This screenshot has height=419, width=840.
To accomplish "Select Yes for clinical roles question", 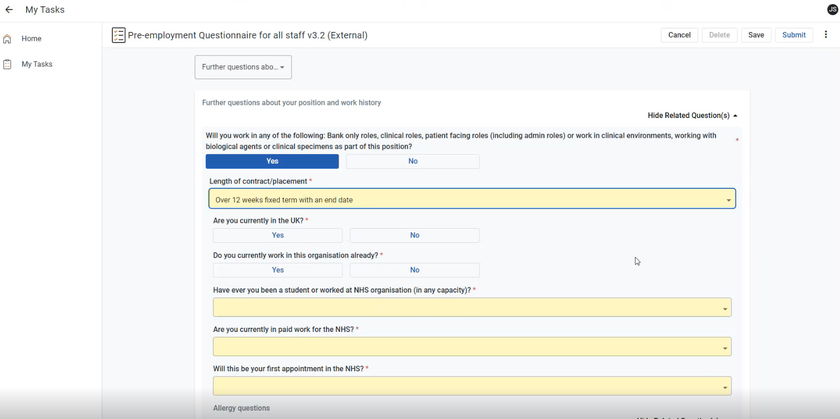I will pyautogui.click(x=272, y=161).
